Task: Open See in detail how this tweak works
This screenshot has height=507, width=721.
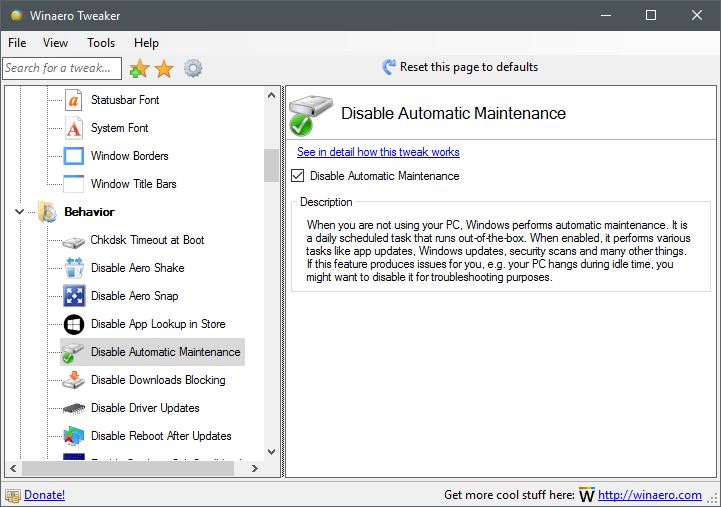Action: click(x=378, y=152)
